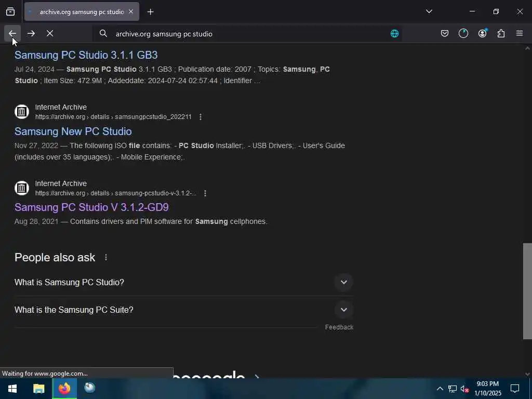Open the translate page globe icon
Screen dimensions: 532x399
coord(394,33)
